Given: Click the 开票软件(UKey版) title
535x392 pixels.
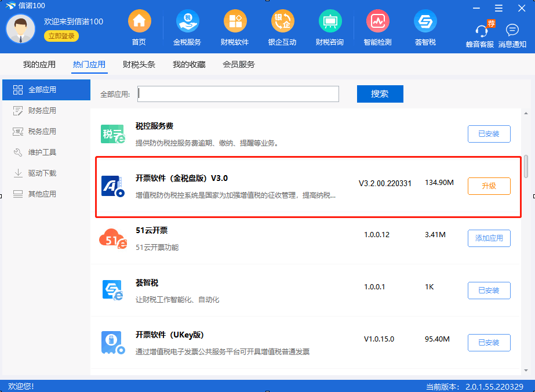Looking at the screenshot, I should click(170, 335).
